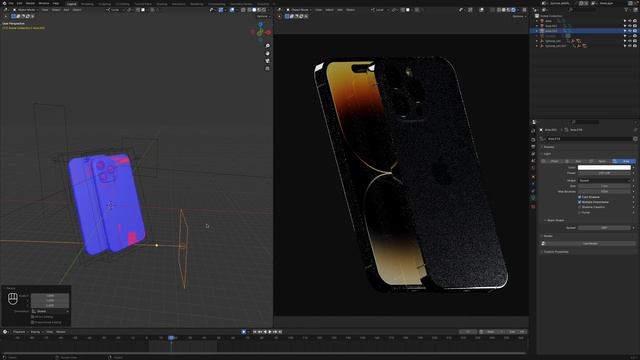Click the Use Nodes icon button
Image resolution: width=640 pixels, height=360 pixels.
click(x=543, y=244)
